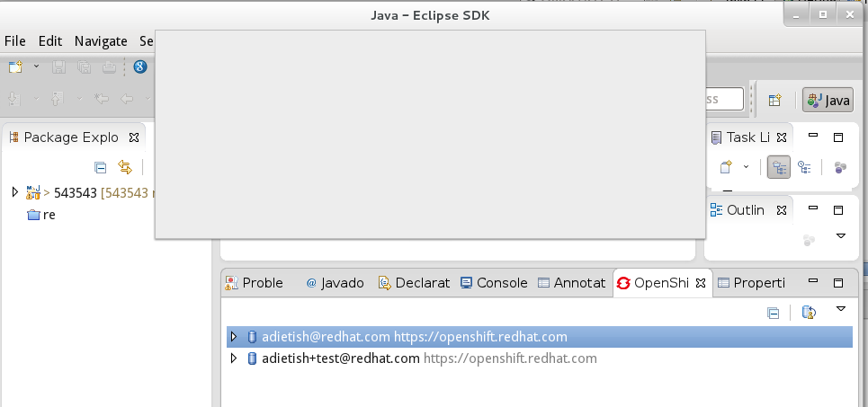This screenshot has width=868, height=407.
Task: Switch to the Console tab
Action: [494, 283]
